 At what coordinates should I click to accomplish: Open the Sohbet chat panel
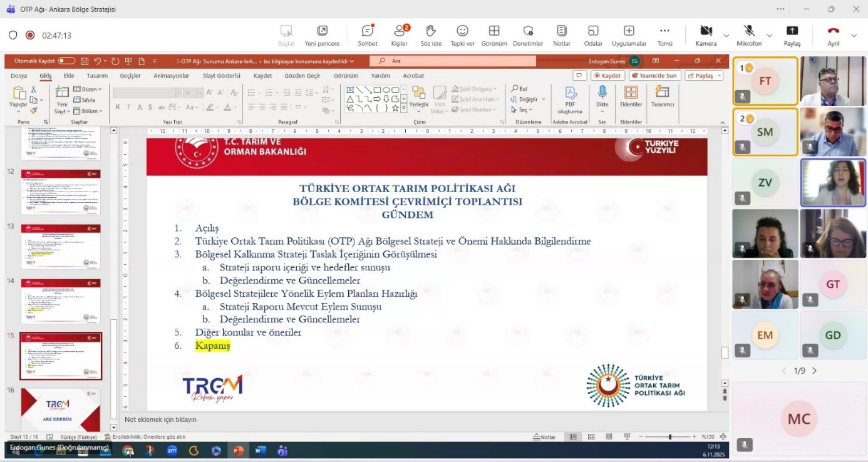[368, 31]
